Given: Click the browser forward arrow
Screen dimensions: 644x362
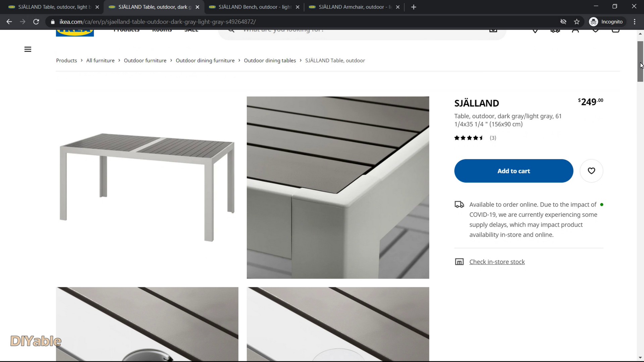Looking at the screenshot, I should click(x=22, y=22).
